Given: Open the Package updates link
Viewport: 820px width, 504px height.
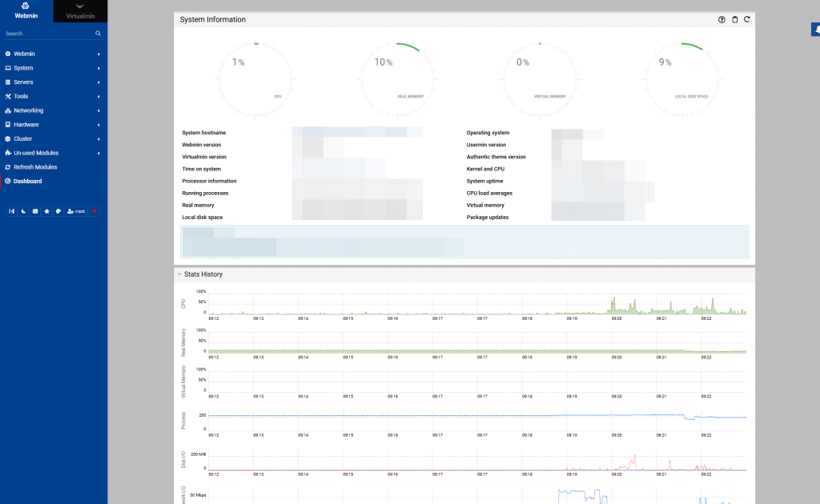Looking at the screenshot, I should point(487,217).
